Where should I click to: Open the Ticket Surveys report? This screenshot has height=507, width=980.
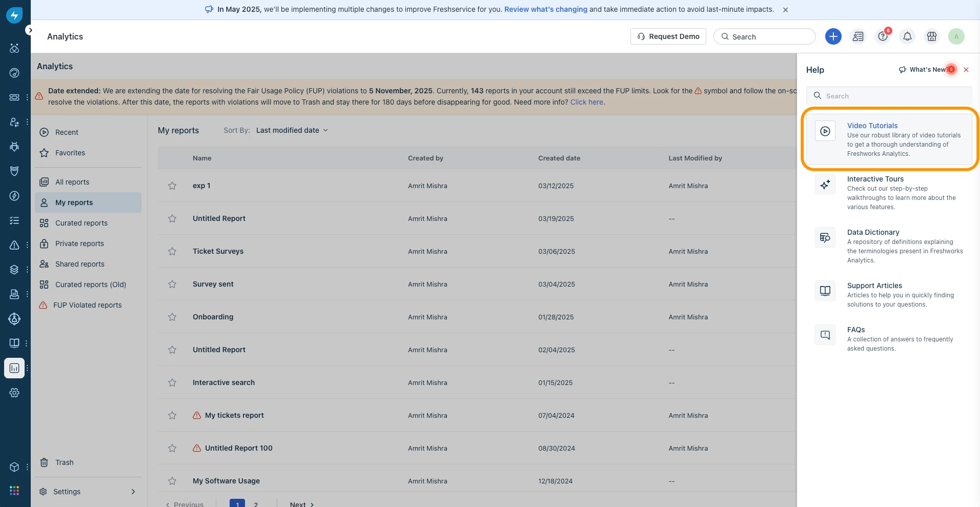[218, 251]
